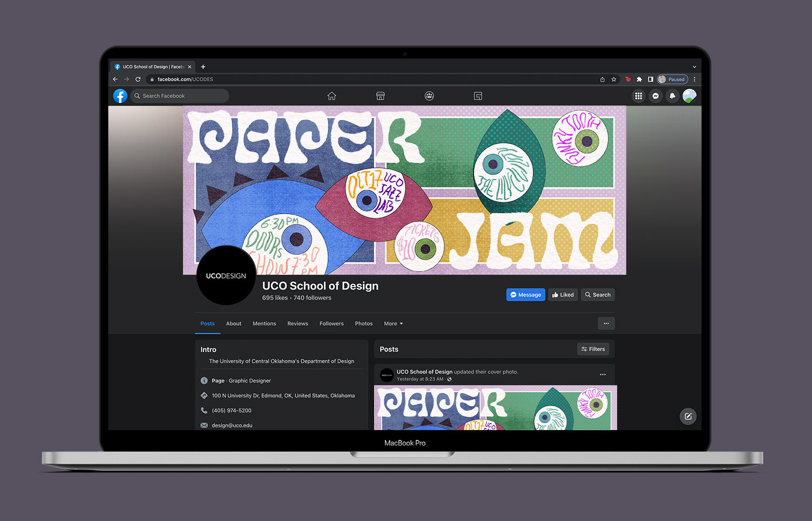Click the page Search button

pyautogui.click(x=598, y=295)
